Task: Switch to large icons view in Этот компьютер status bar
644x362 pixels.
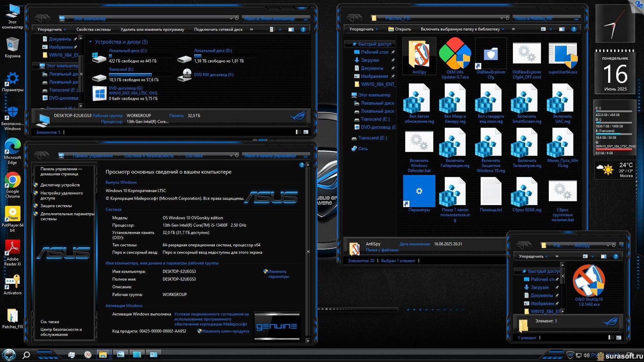Action: coord(306,132)
